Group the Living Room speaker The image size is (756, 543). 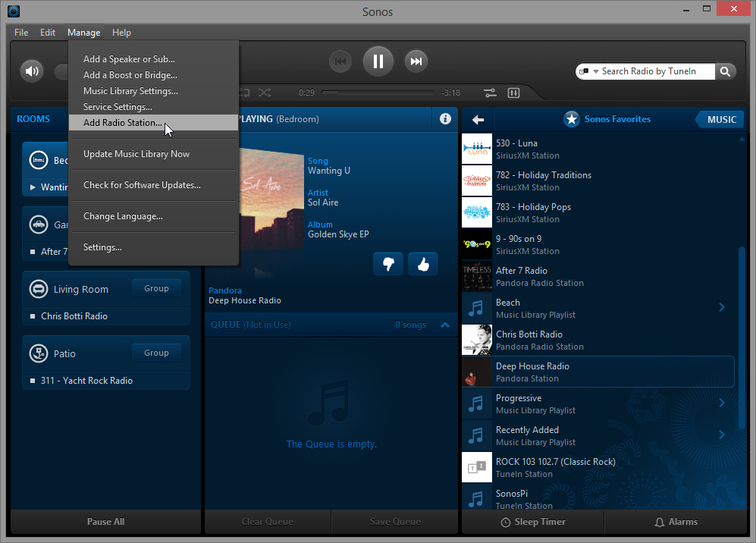click(x=156, y=288)
